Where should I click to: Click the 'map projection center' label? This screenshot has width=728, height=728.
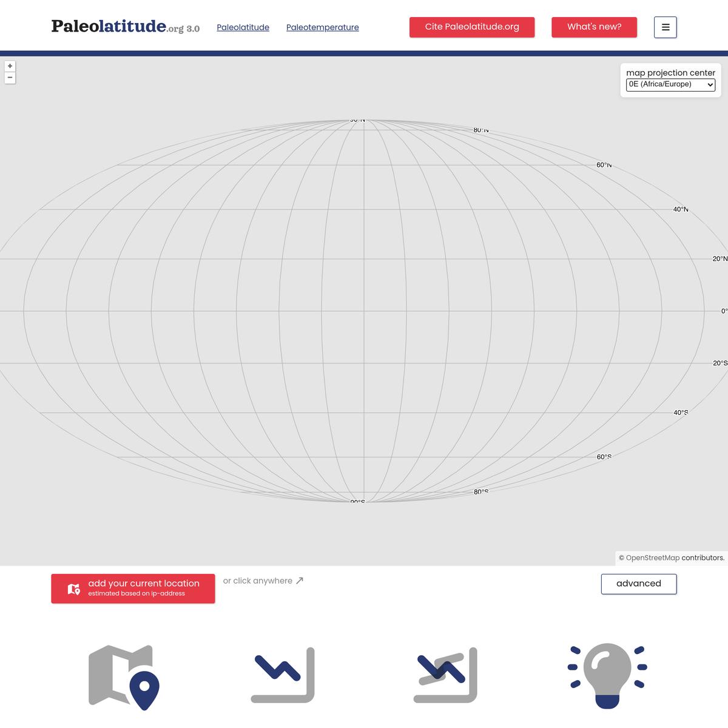670,73
